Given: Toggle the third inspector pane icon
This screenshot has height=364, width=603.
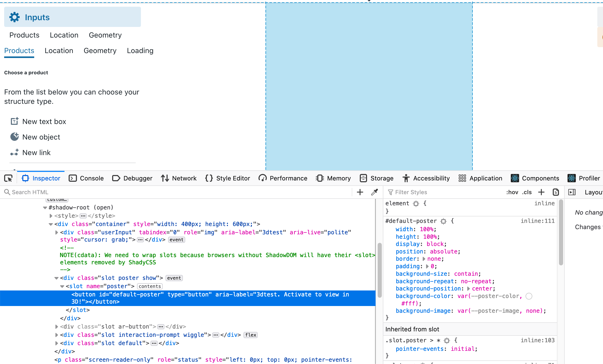Looking at the screenshot, I should pos(572,192).
